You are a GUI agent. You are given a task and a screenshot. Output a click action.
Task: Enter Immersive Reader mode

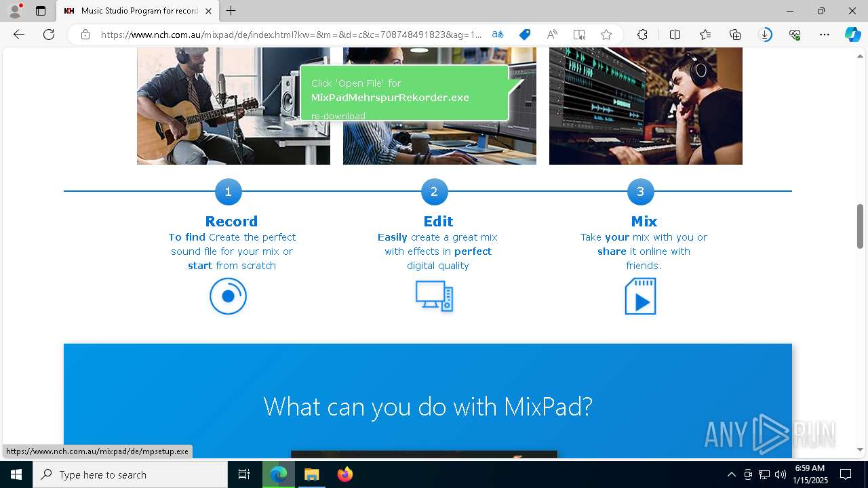coord(579,35)
